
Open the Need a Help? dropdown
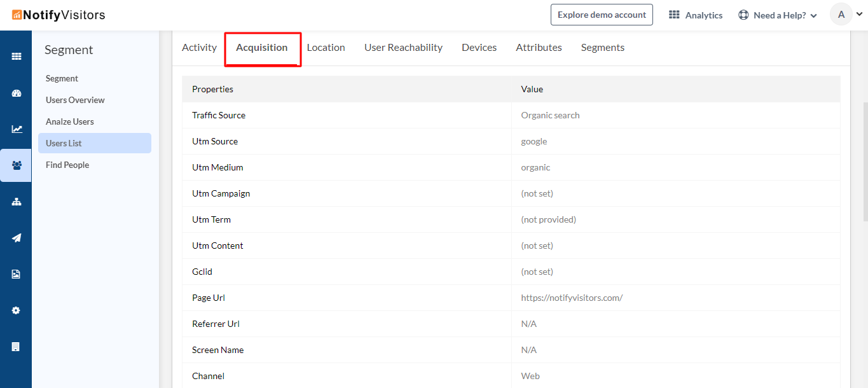[x=778, y=15]
